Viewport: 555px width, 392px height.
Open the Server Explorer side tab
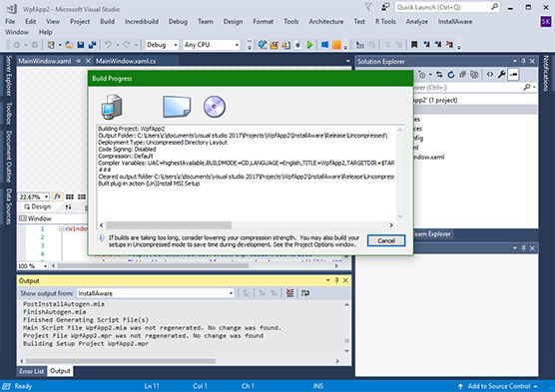coord(9,76)
